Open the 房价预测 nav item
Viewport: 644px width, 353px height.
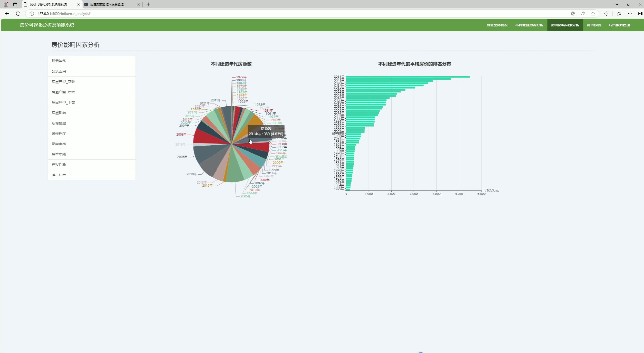[x=594, y=25]
